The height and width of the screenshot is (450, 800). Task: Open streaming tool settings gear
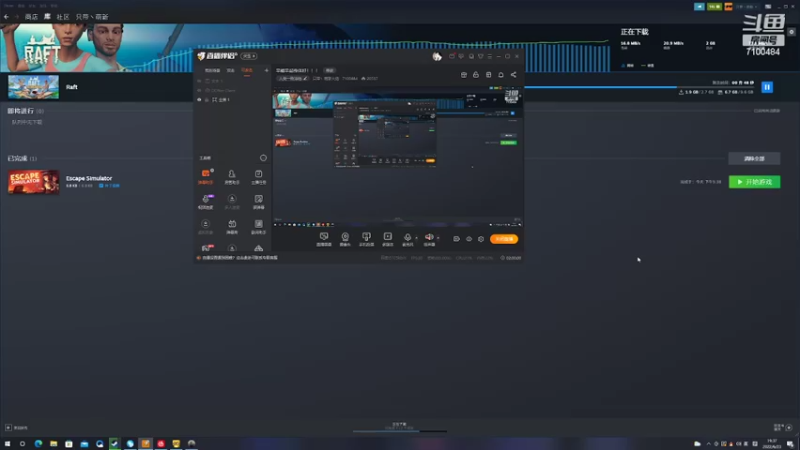click(481, 239)
